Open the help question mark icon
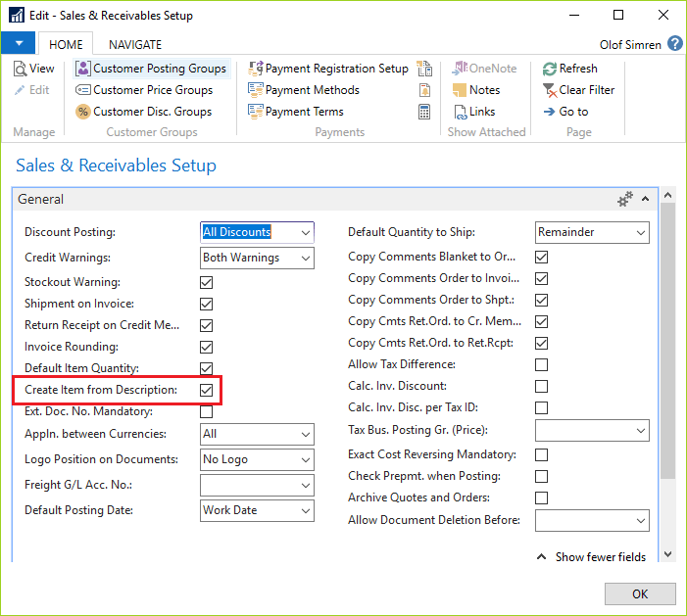 [674, 44]
